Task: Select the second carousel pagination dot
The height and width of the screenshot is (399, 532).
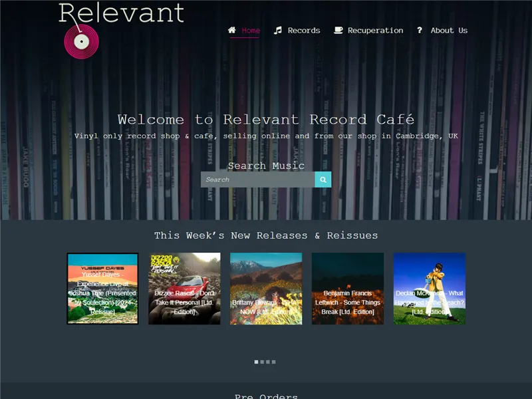Action: pos(262,362)
